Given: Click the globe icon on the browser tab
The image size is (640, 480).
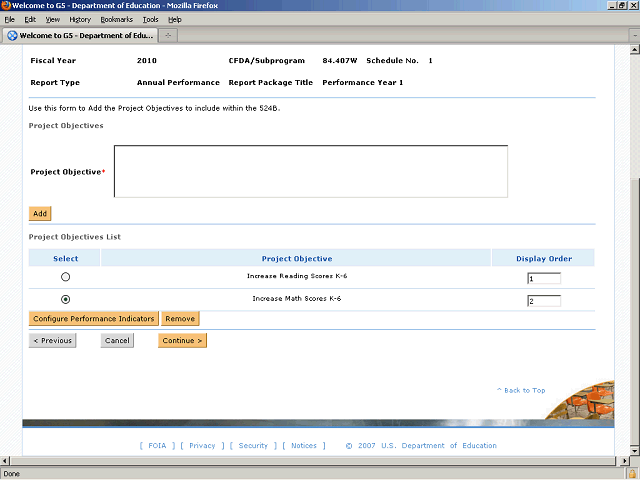Looking at the screenshot, I should click(x=13, y=36).
